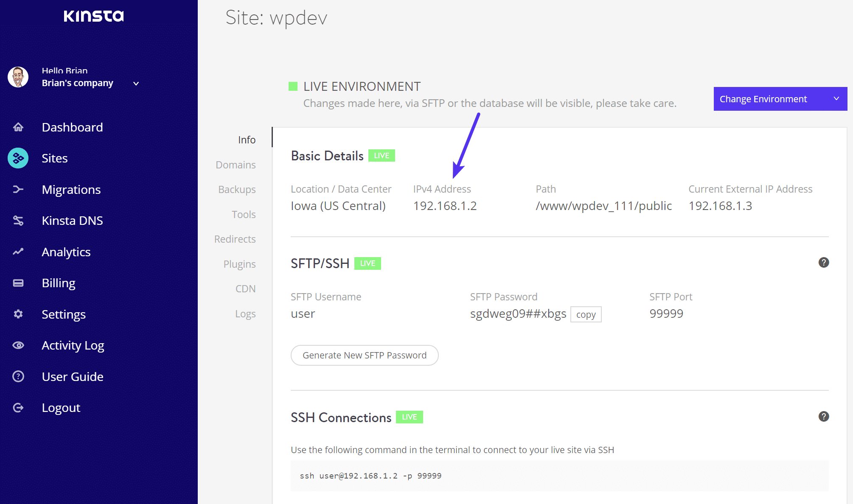Select the Activity Log eye icon
Viewport: 853px width, 504px height.
click(18, 345)
